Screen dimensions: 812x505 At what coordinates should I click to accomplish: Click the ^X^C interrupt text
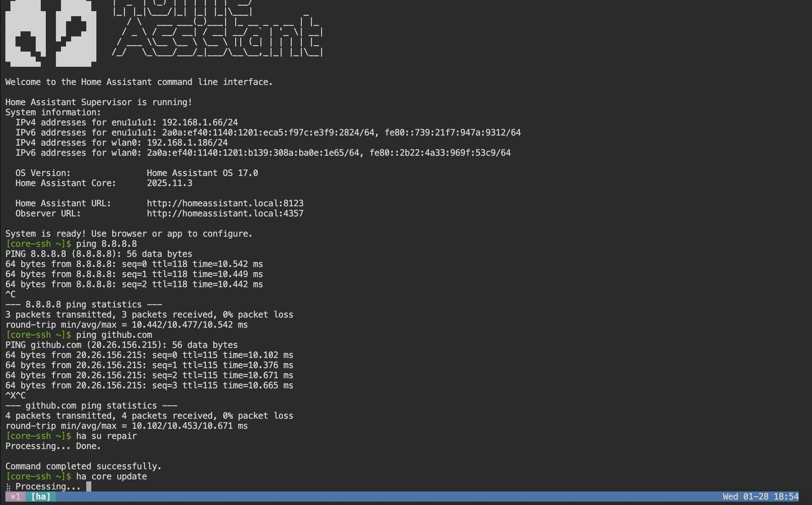(15, 395)
